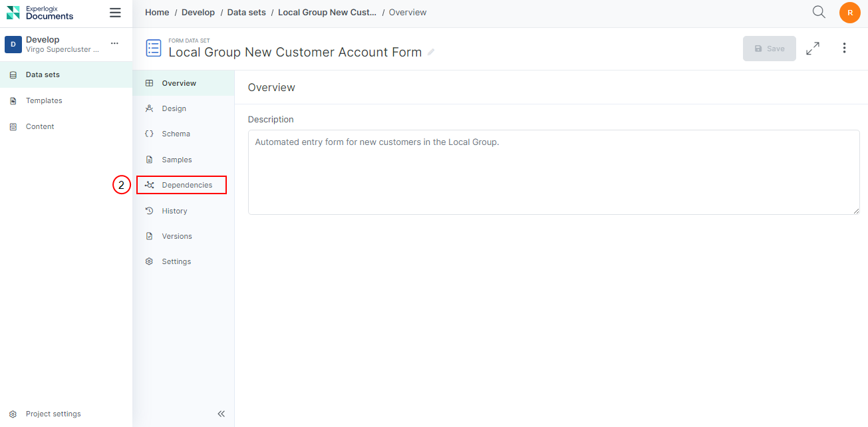
Task: Navigate to Data sets breadcrumb link
Action: coord(245,13)
